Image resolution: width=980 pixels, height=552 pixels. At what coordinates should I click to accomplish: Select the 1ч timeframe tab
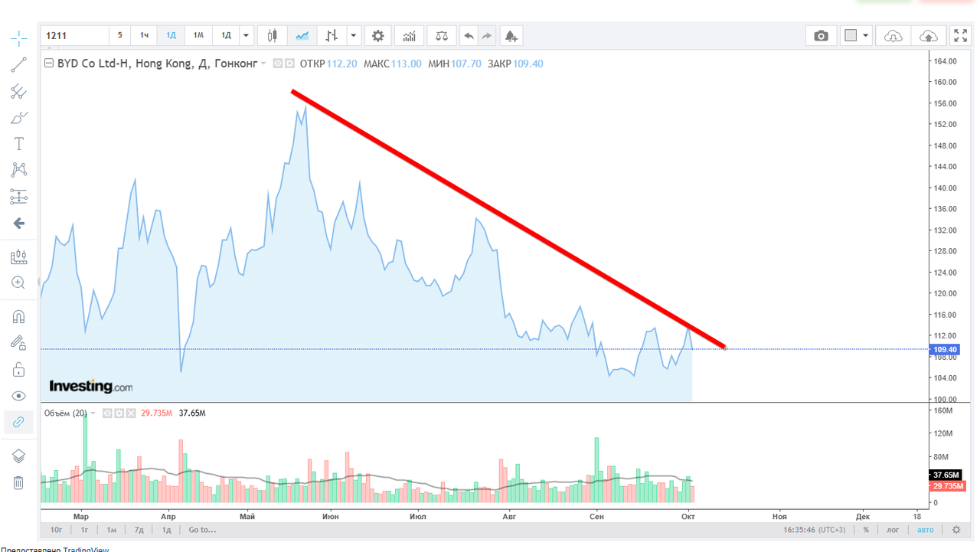pyautogui.click(x=144, y=35)
